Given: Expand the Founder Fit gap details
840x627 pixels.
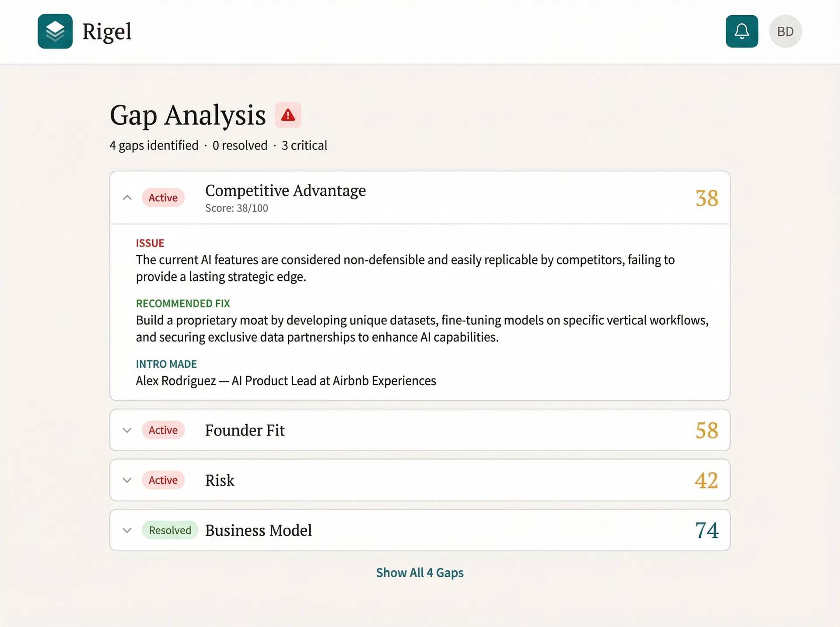Looking at the screenshot, I should [x=127, y=430].
